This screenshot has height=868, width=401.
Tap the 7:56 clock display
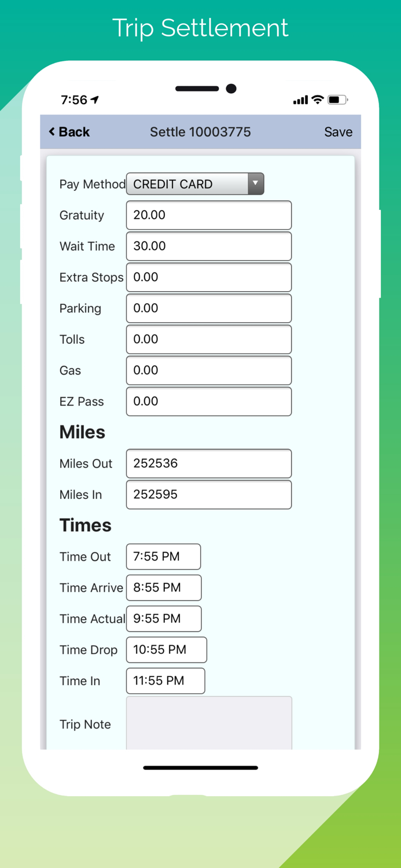74,100
